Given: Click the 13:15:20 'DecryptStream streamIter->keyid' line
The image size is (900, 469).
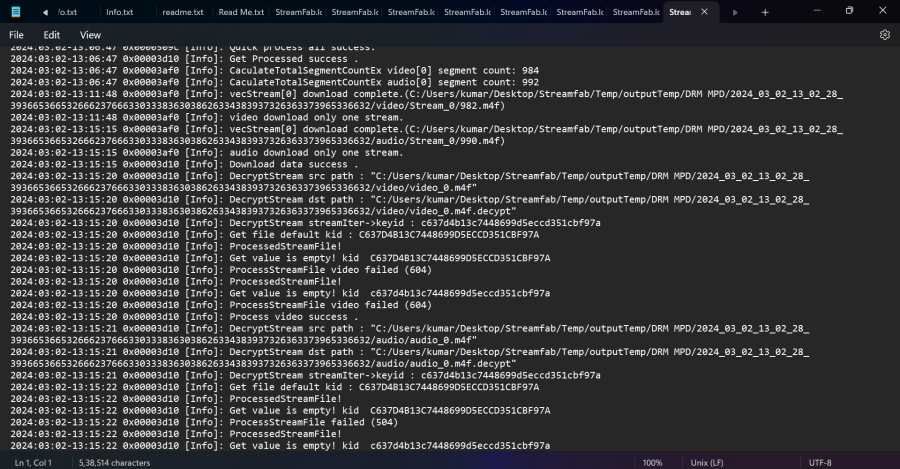Looking at the screenshot, I should tap(305, 223).
